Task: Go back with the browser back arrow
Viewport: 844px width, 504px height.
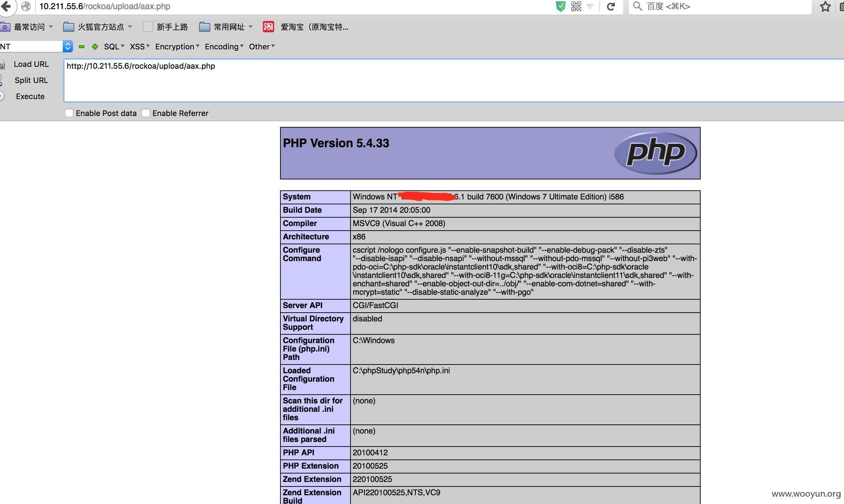Action: (6, 6)
